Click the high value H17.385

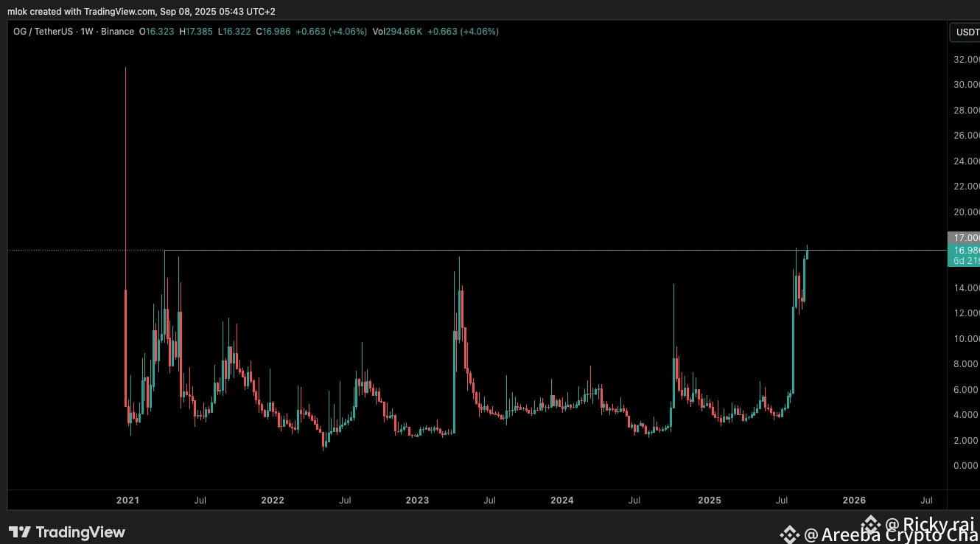pos(197,32)
